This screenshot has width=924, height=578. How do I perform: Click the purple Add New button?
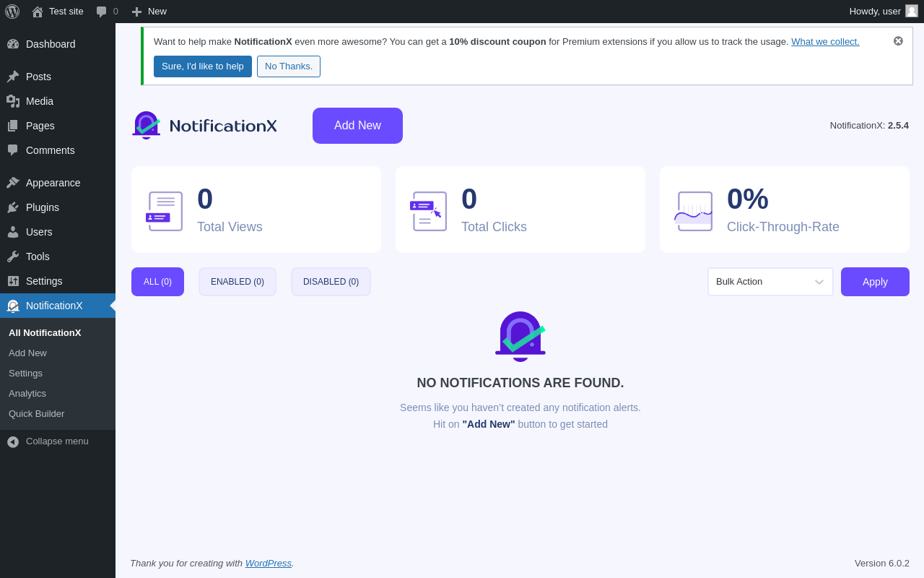[357, 126]
